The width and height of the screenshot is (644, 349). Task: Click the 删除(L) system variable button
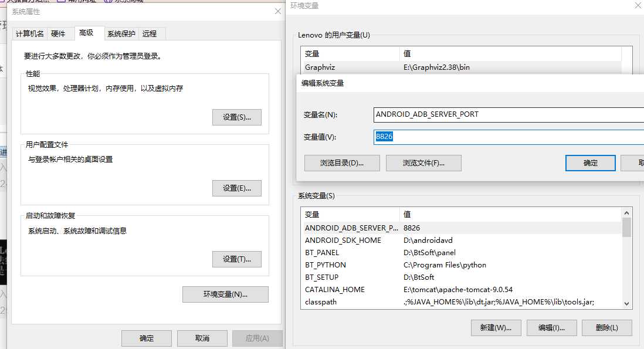pyautogui.click(x=607, y=328)
